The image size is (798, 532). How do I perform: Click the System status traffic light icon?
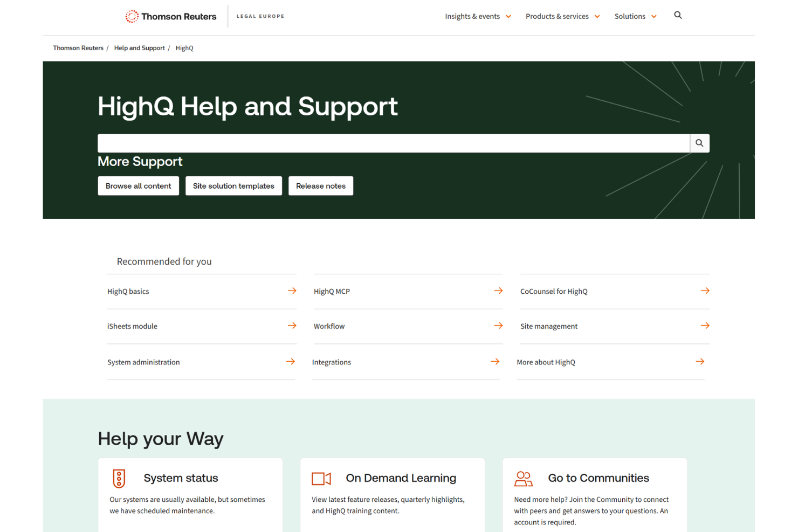tap(119, 479)
